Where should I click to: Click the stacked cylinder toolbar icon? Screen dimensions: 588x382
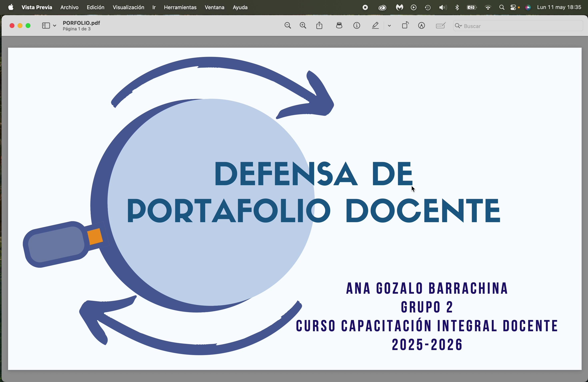(339, 25)
